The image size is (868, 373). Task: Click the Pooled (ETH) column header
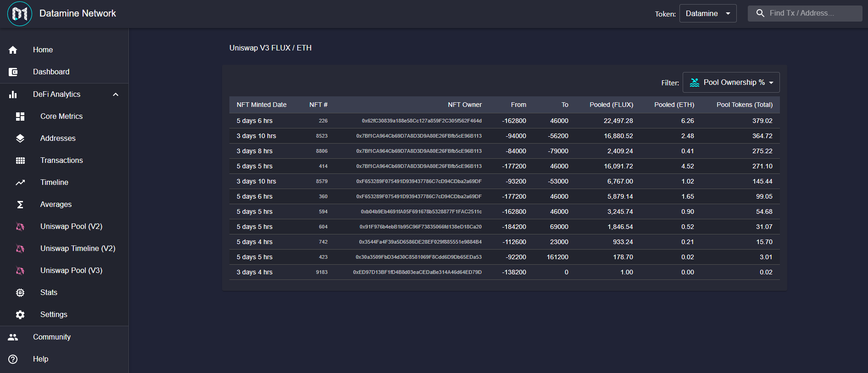point(674,105)
